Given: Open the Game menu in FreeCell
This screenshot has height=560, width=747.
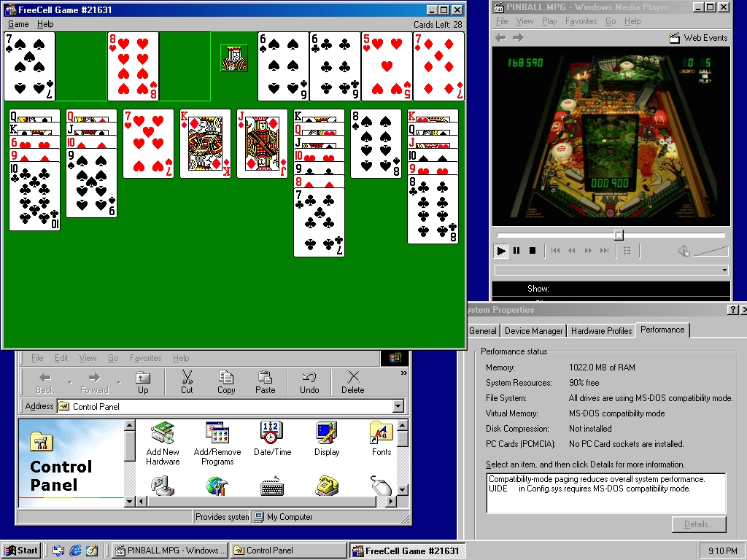Looking at the screenshot, I should point(18,24).
